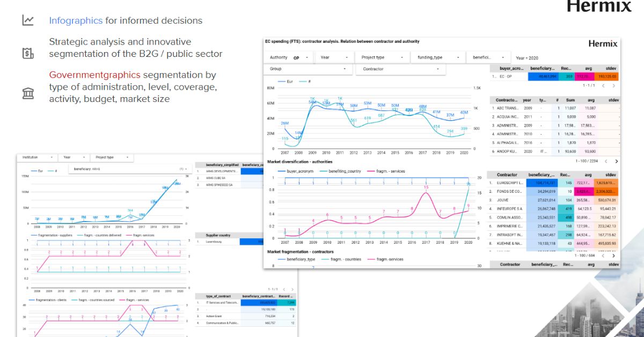Screen dimensions: 644x337
Task: Open the Authority dropdown filter
Action: click(289, 57)
